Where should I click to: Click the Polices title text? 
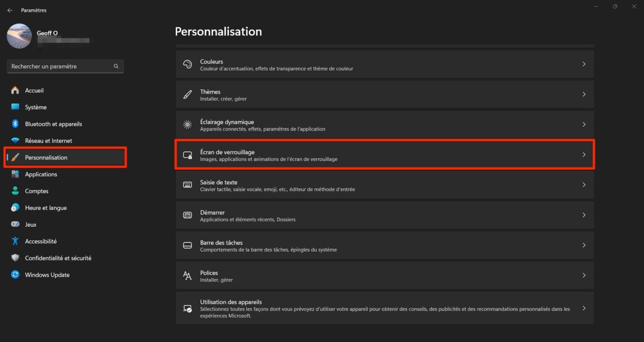[209, 273]
